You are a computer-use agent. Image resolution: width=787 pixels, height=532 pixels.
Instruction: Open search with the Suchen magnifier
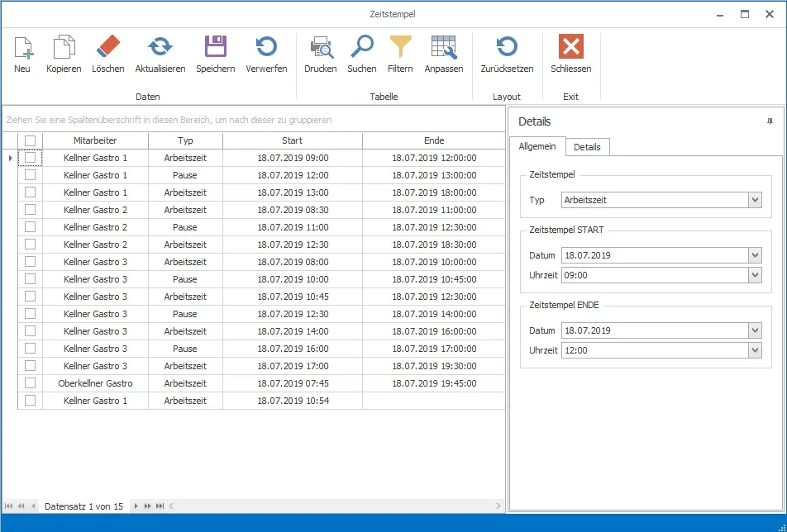click(x=361, y=49)
